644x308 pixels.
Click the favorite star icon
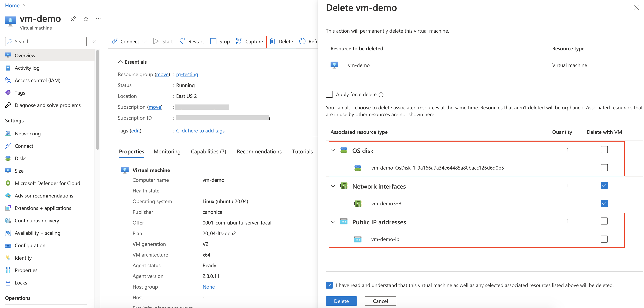(x=86, y=19)
